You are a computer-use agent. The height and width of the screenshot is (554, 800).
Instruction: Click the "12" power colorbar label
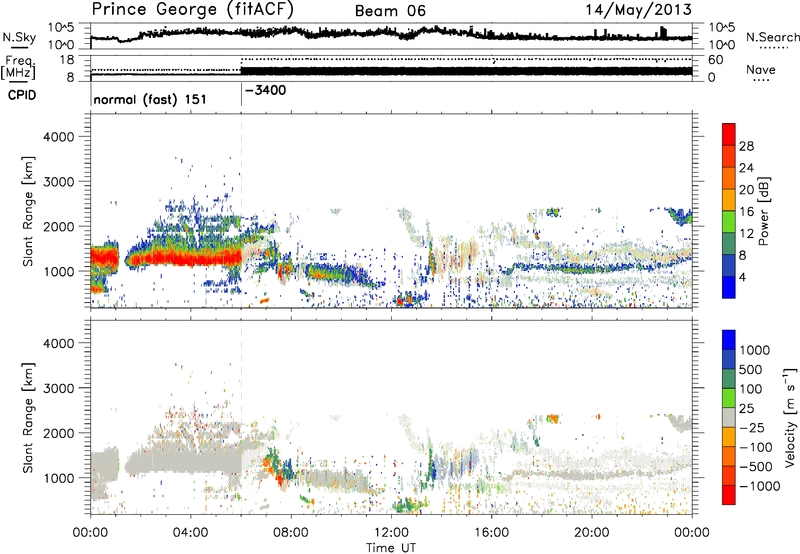(746, 234)
